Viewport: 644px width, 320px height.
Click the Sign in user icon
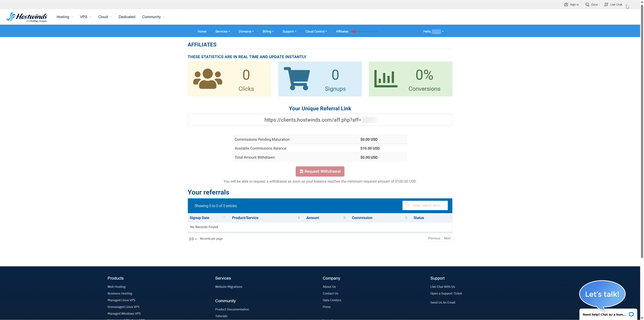click(x=566, y=5)
